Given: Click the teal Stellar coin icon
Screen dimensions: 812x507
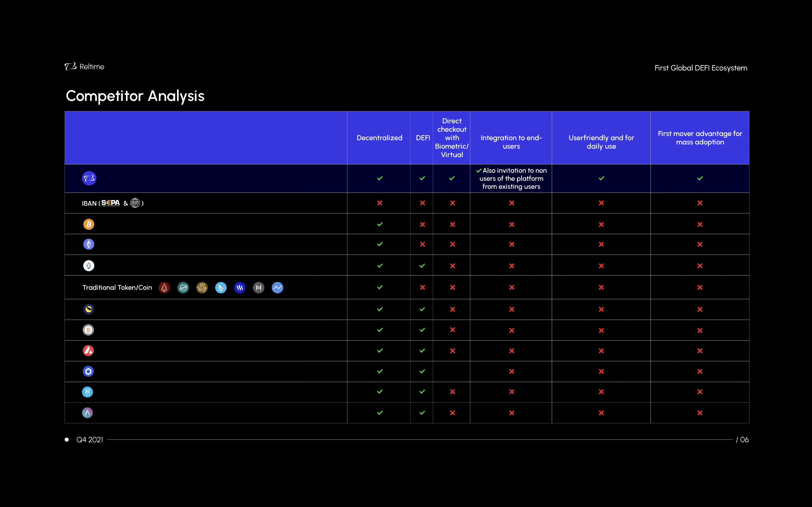Looking at the screenshot, I should [x=183, y=288].
